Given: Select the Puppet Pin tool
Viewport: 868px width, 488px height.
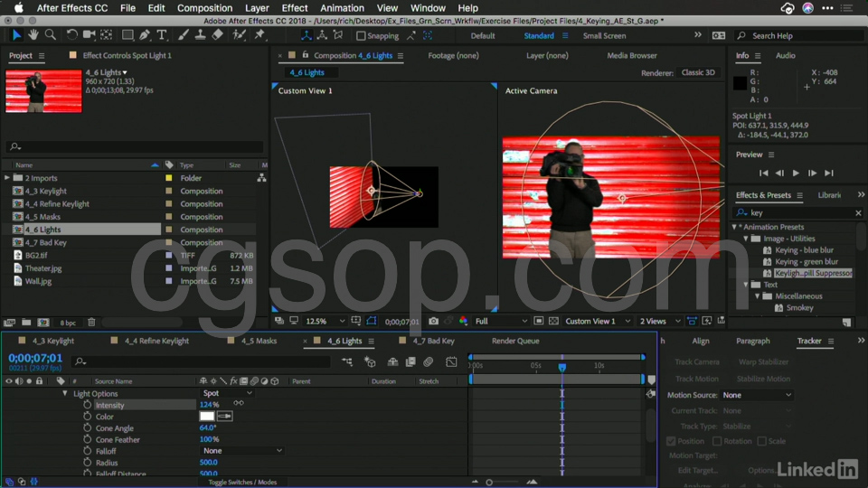Looking at the screenshot, I should [259, 35].
